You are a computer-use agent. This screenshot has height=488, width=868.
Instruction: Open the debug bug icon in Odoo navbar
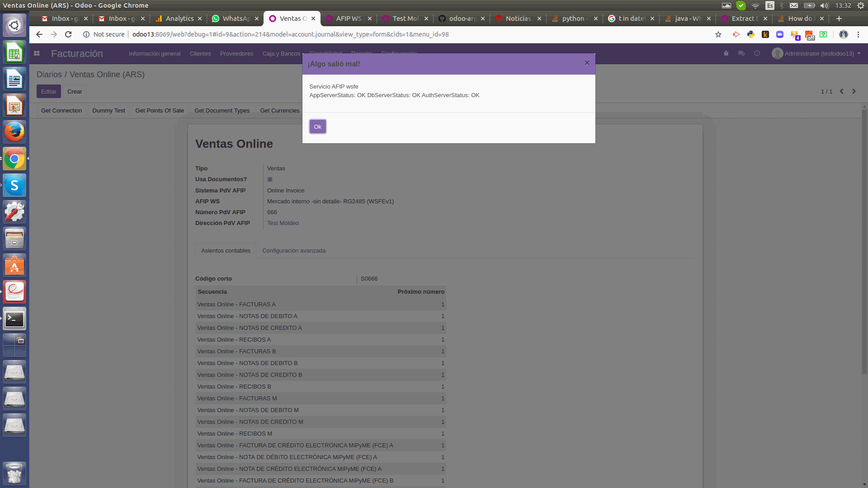point(726,53)
